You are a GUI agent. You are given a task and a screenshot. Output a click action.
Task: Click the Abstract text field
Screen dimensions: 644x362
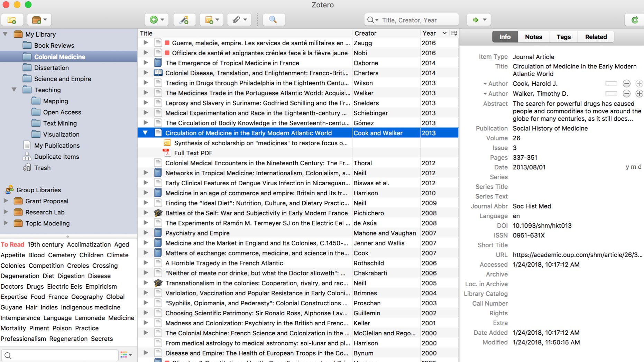click(x=577, y=111)
